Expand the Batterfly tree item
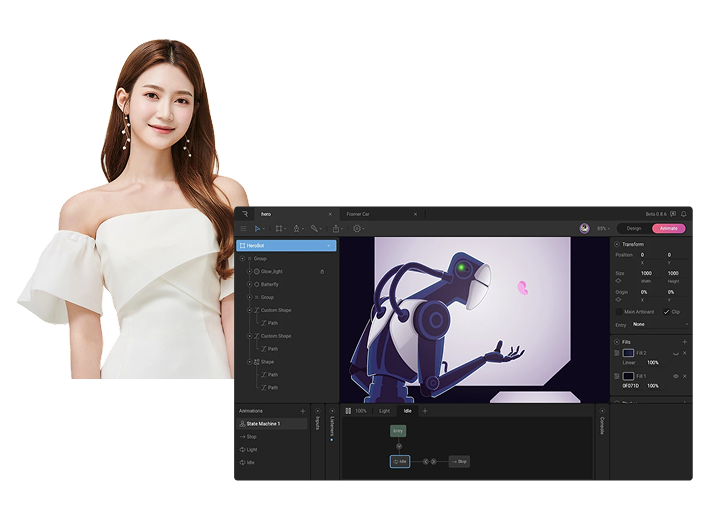 (249, 284)
